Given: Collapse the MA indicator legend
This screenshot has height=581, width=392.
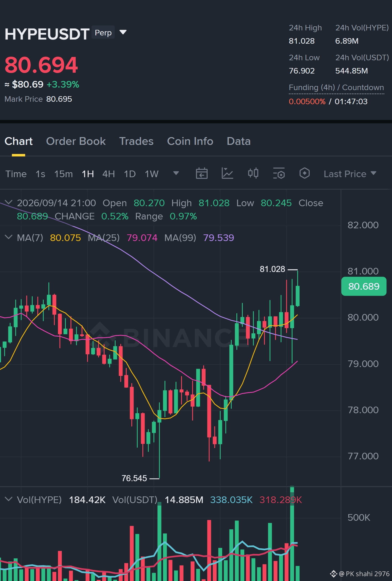Looking at the screenshot, I should pos(9,237).
